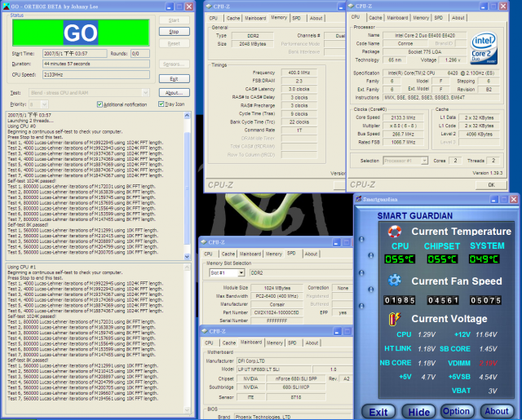522x420 pixels.
Task: Click the ORTHOS title bar app icon
Action: coord(6,7)
